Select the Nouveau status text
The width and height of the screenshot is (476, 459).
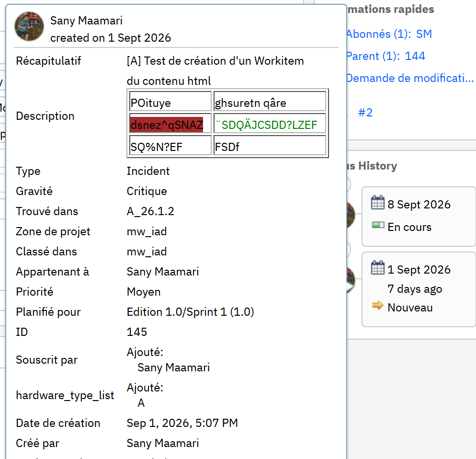coord(410,308)
